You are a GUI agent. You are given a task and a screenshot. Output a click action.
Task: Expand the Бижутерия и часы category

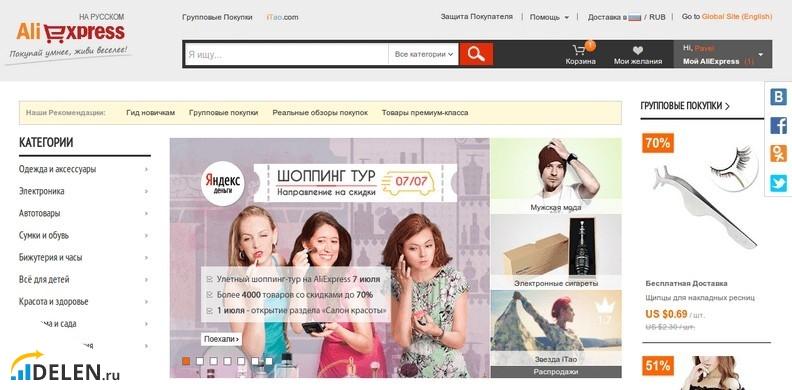click(84, 258)
